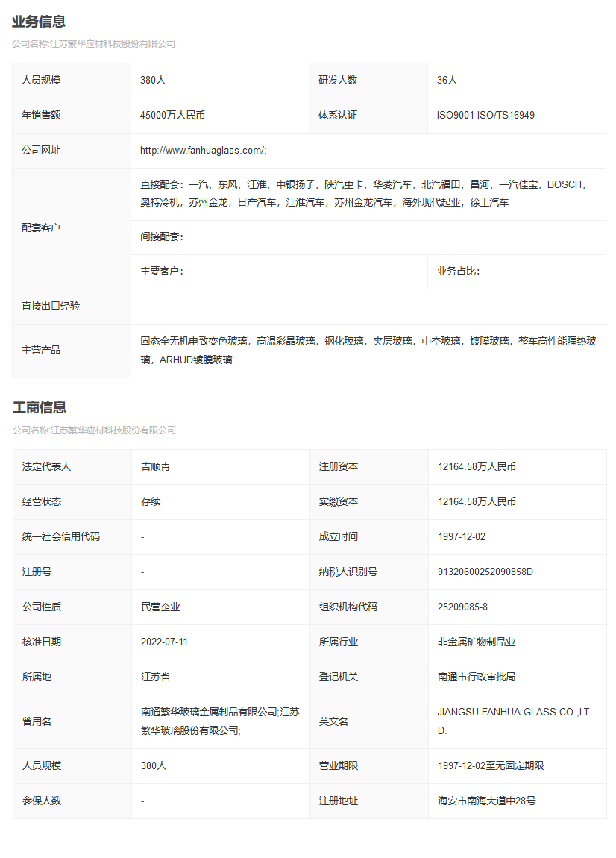Click the 成立时间 label
Image resolution: width=616 pixels, height=858 pixels.
click(339, 536)
